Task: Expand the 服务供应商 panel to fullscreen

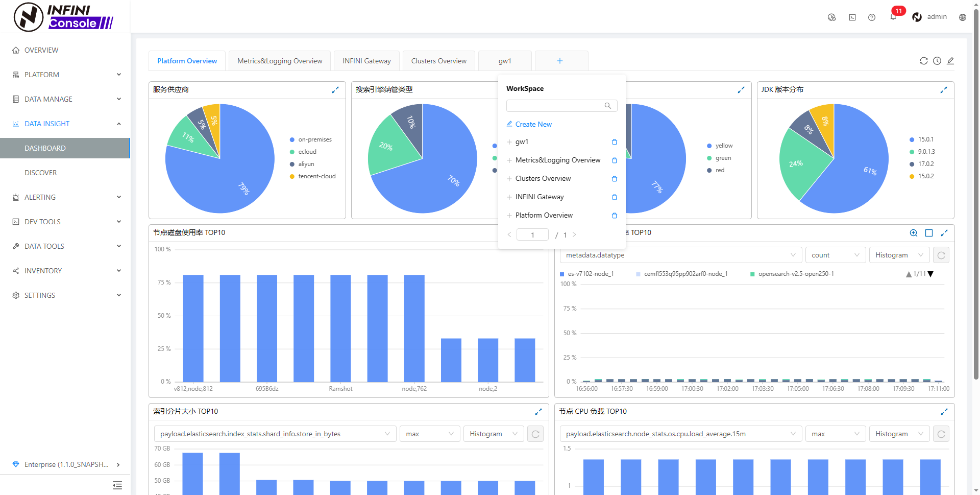Action: point(335,90)
